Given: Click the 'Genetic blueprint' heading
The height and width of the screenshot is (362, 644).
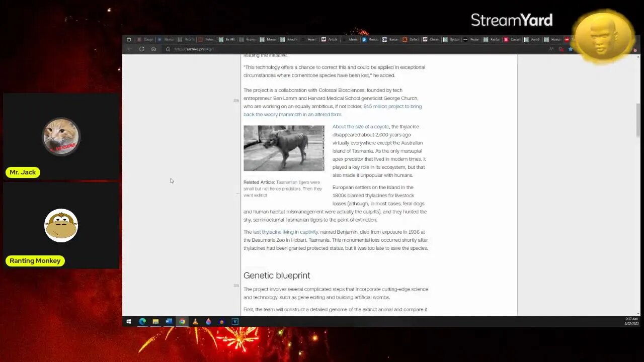Looking at the screenshot, I should tap(277, 276).
